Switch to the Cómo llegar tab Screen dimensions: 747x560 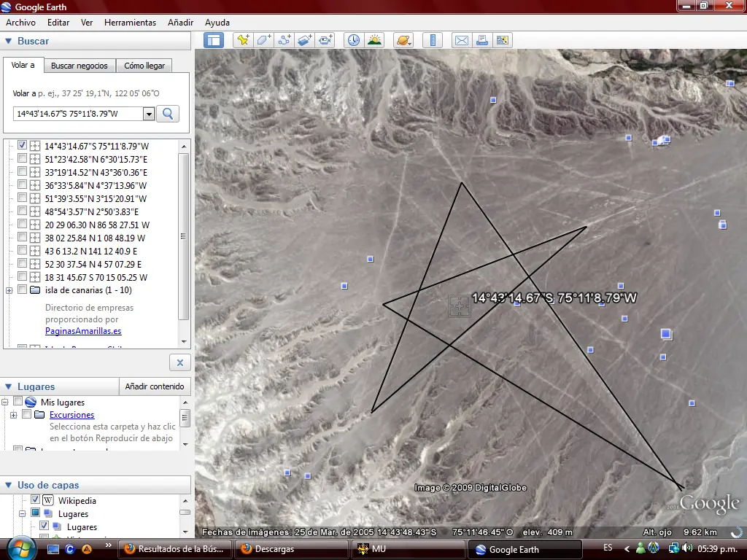[144, 66]
